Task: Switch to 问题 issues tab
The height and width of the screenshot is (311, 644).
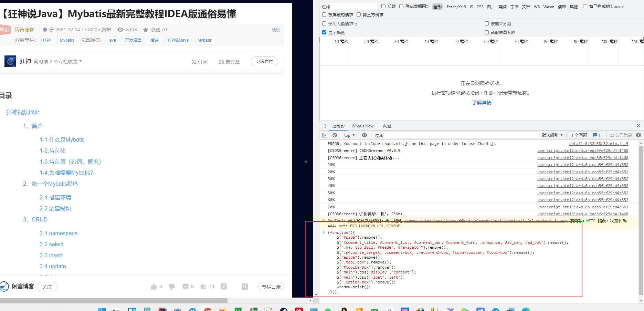Action: 387,126
